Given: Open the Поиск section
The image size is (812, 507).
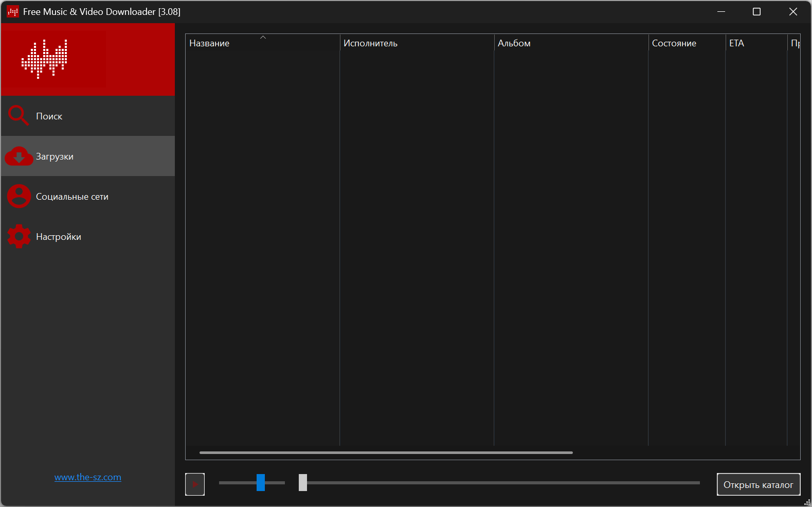Looking at the screenshot, I should point(49,116).
